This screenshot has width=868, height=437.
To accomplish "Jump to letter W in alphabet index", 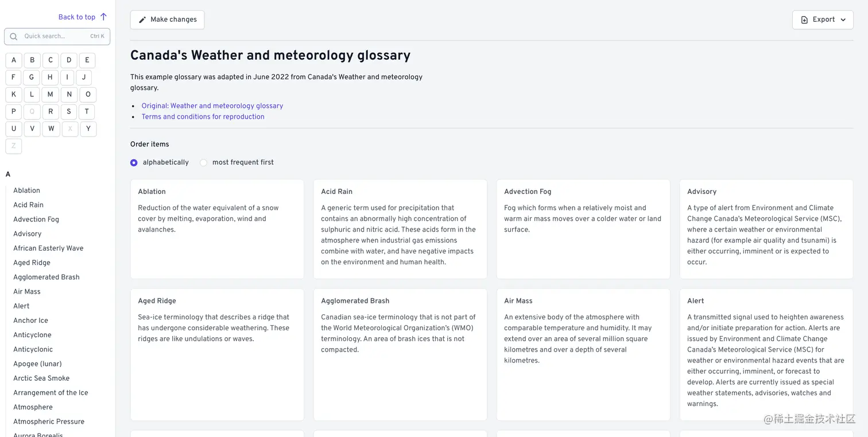I will point(51,129).
